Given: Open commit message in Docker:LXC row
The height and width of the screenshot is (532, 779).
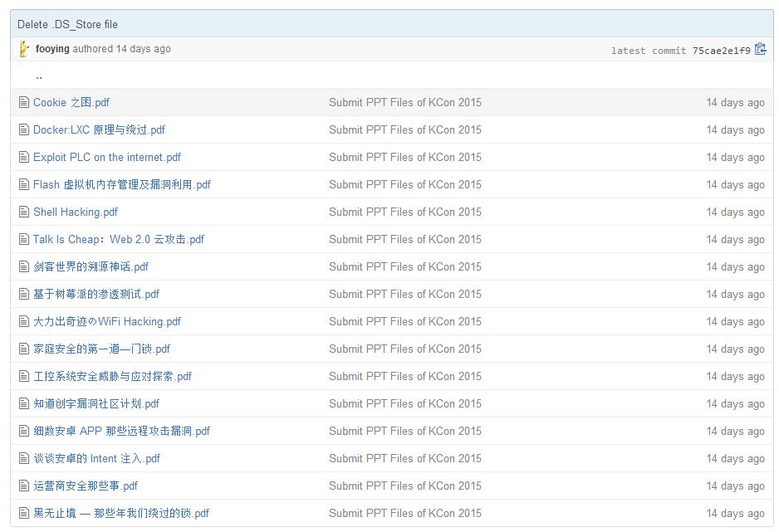Looking at the screenshot, I should tap(405, 129).
